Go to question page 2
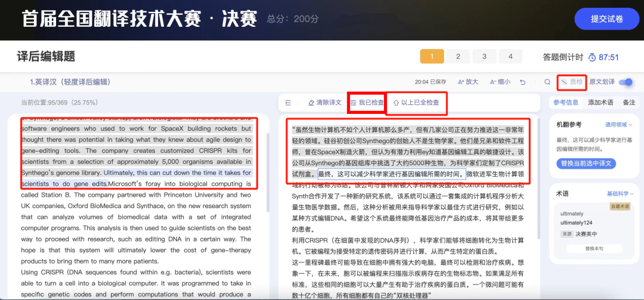This screenshot has height=300, width=644. 458,57
